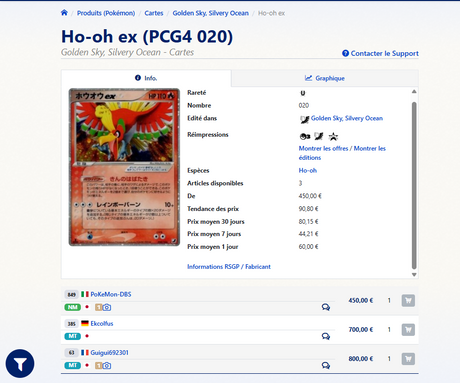Click the Japanese language dot for PoKeMon-DBS
Screen dimensions: 460x383
click(x=87, y=307)
